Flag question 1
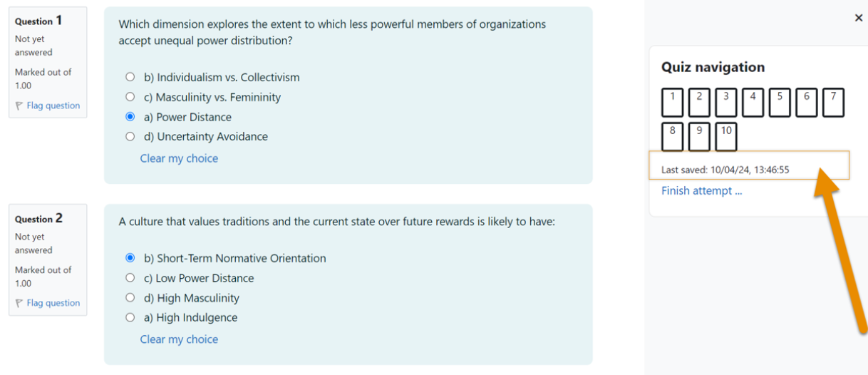This screenshot has height=375, width=868. click(x=48, y=106)
